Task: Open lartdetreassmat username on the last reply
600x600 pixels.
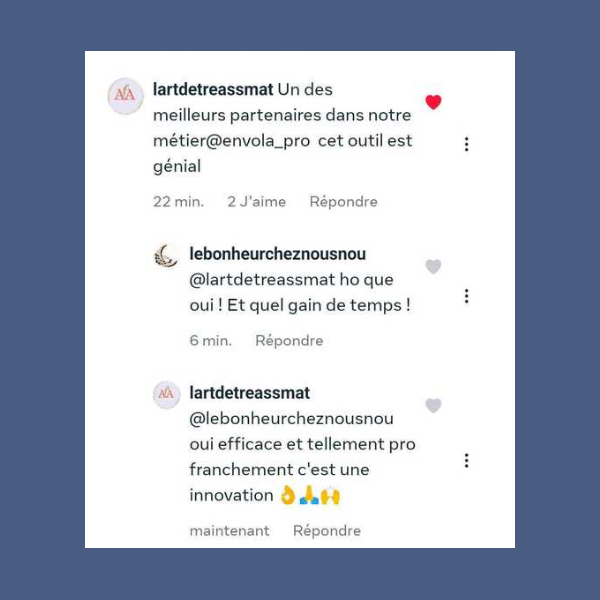Action: pos(249,393)
